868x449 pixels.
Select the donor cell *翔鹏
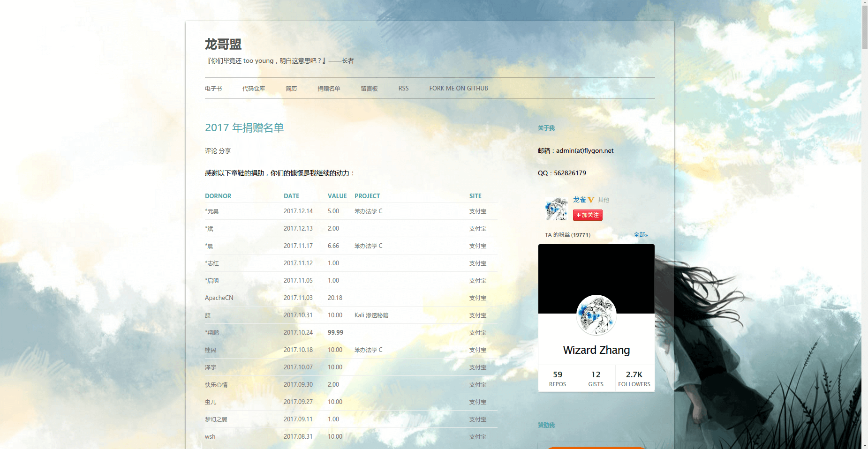click(212, 333)
